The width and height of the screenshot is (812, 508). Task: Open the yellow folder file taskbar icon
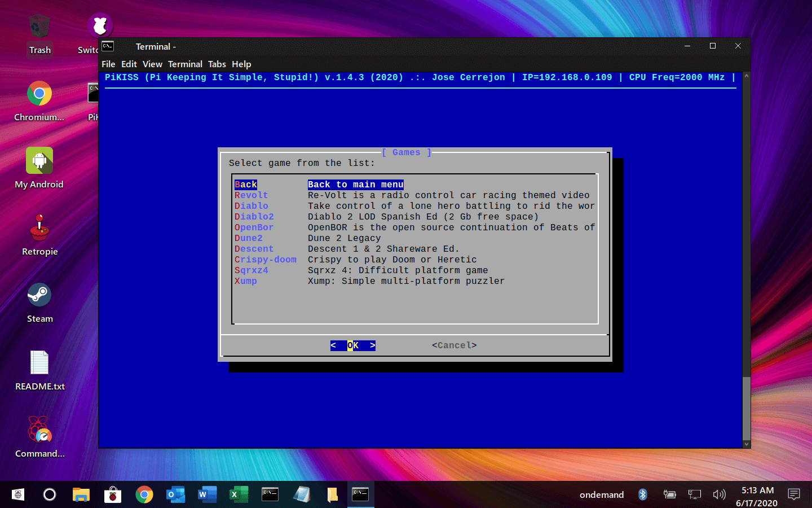[332, 494]
